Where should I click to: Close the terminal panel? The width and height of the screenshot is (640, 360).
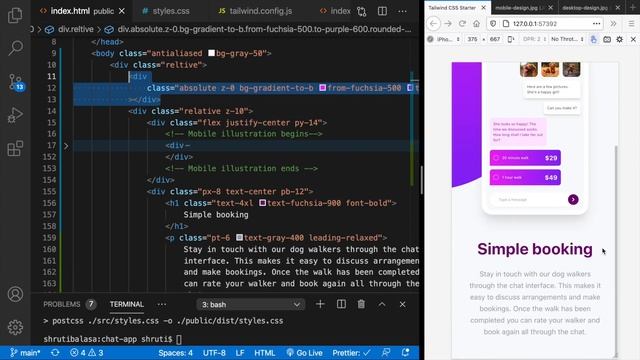coord(402,304)
